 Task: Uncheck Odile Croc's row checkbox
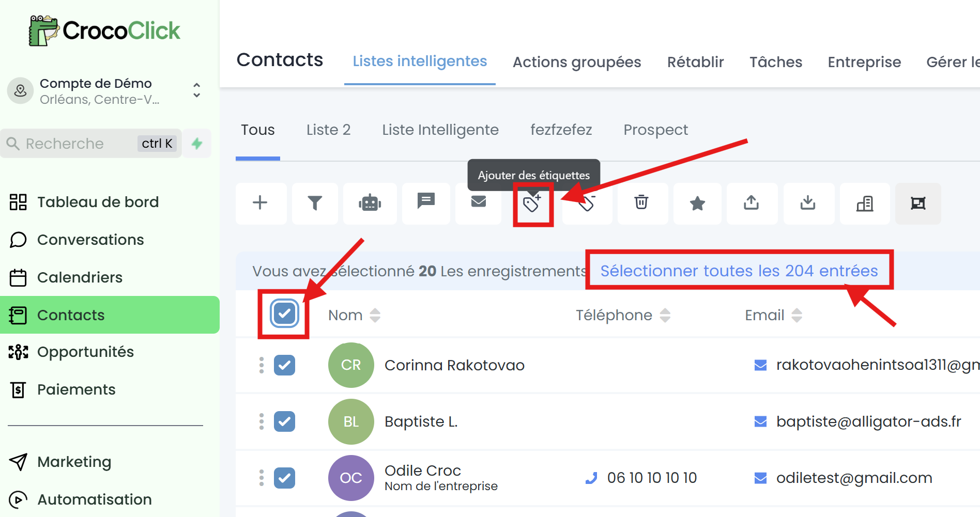pyautogui.click(x=284, y=478)
